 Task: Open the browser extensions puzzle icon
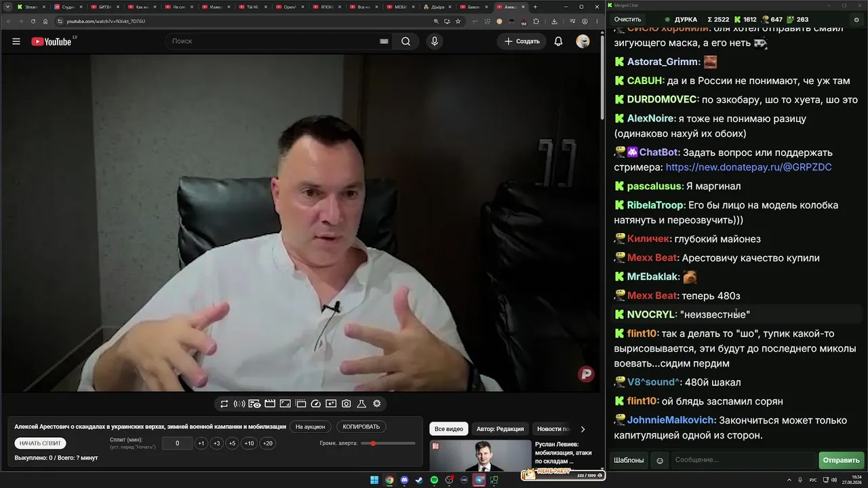tap(536, 21)
